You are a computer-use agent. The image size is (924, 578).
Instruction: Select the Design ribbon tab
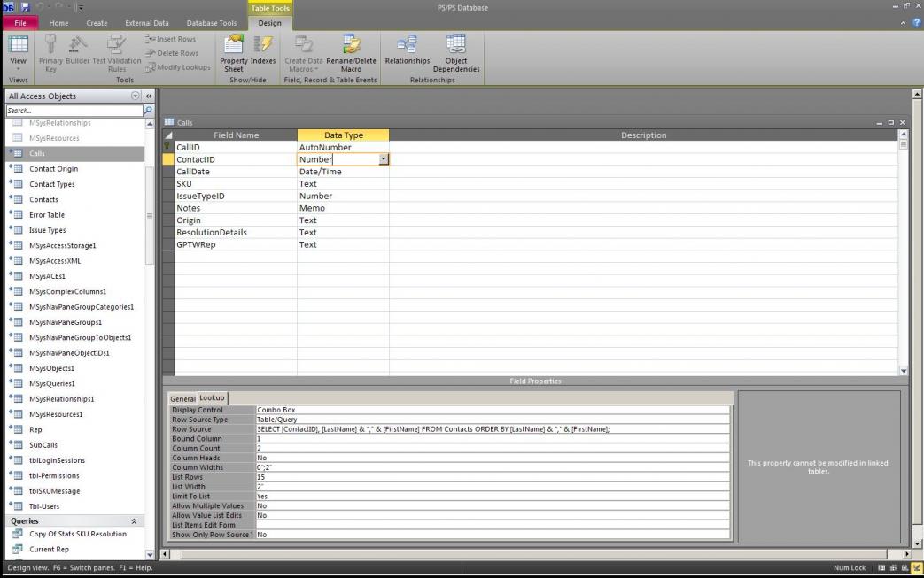coord(270,23)
